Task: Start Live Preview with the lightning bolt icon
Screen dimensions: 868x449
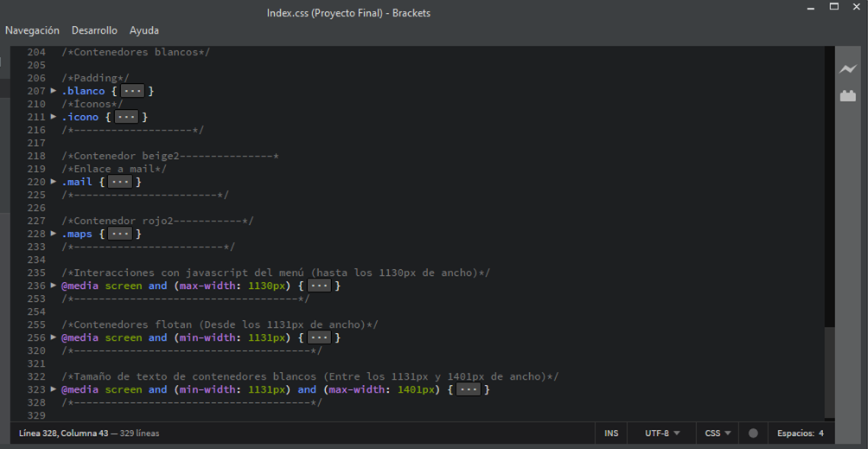Action: (x=847, y=69)
